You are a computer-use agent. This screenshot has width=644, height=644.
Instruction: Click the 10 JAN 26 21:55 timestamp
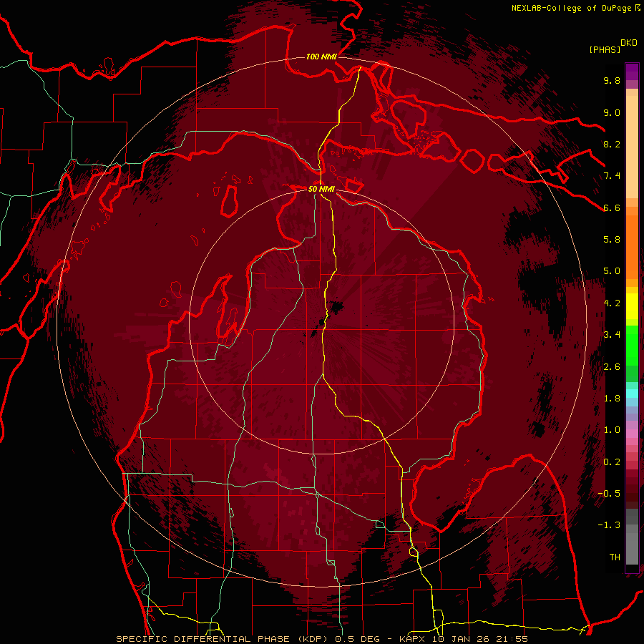(x=479, y=639)
